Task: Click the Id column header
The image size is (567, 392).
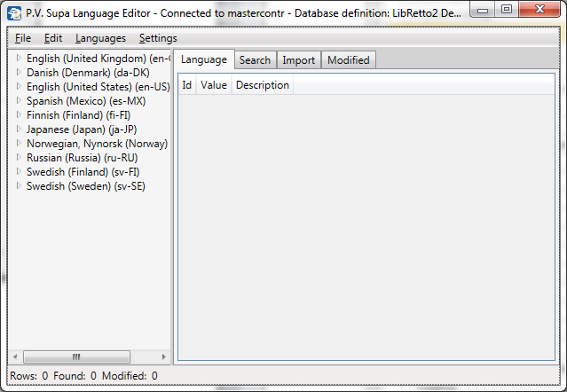Action: coord(186,85)
